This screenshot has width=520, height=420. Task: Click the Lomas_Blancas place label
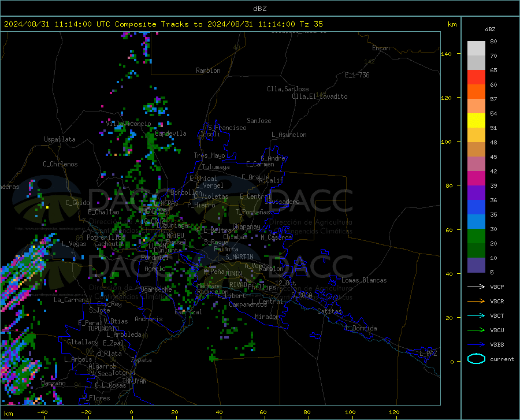coord(364,280)
